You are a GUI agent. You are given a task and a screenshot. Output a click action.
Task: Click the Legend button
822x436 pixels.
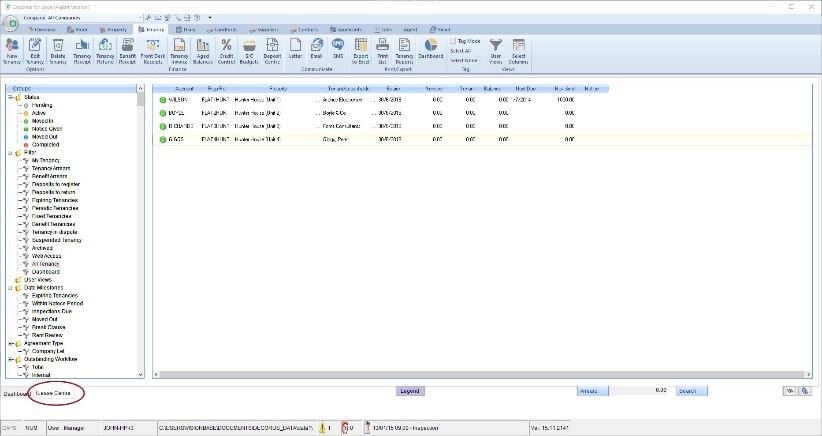410,391
